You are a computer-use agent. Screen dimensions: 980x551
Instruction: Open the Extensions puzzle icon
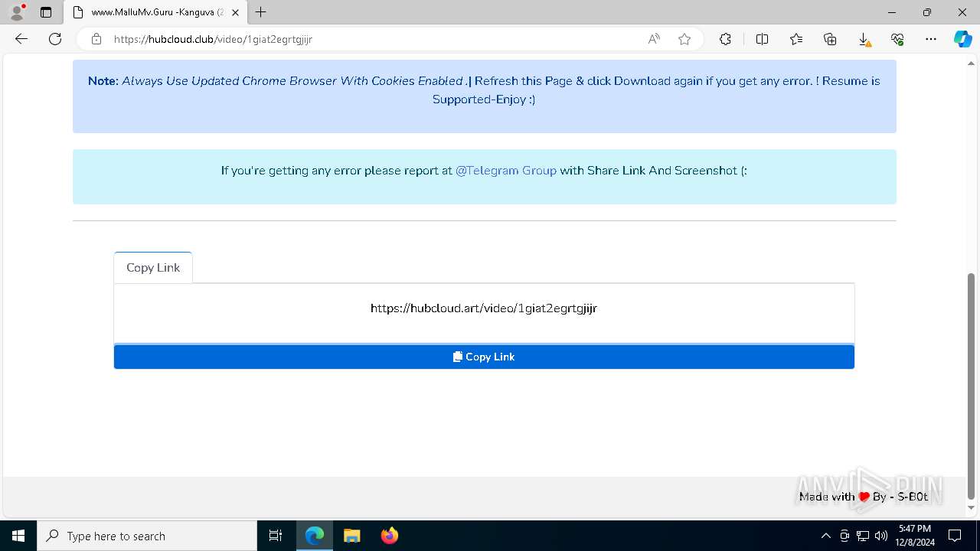[x=725, y=39]
